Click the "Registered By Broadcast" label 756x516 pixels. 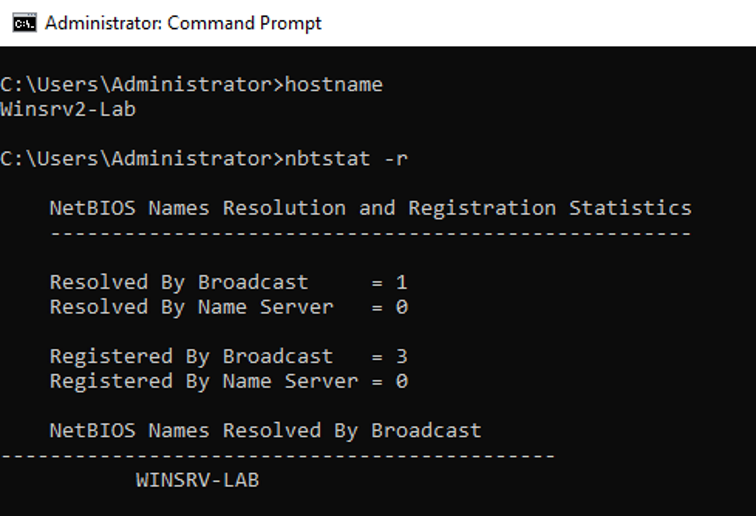coord(191,356)
